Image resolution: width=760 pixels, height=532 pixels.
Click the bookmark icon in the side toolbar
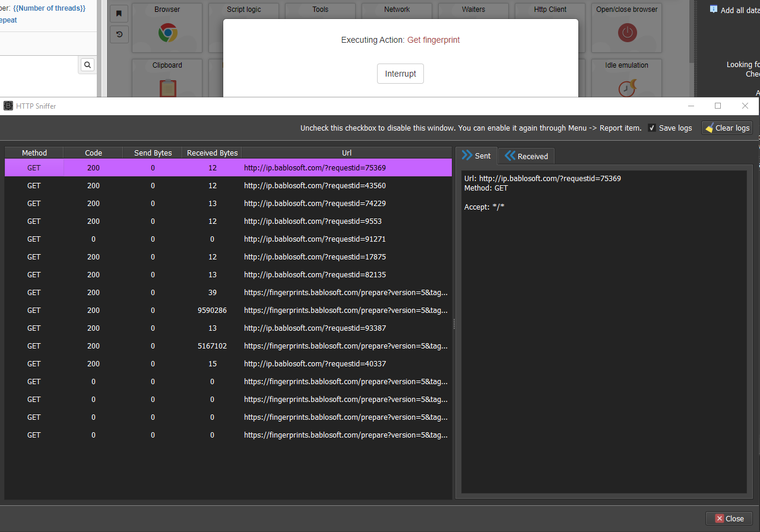point(119,14)
